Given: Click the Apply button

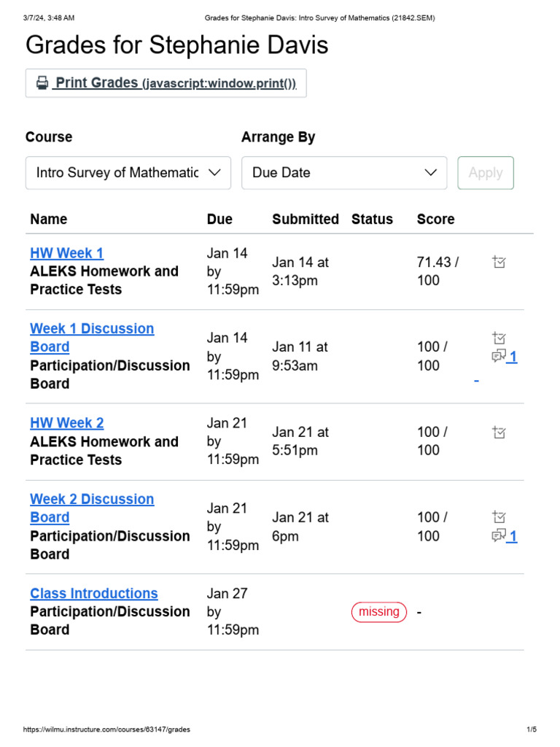Looking at the screenshot, I should pos(486,173).
